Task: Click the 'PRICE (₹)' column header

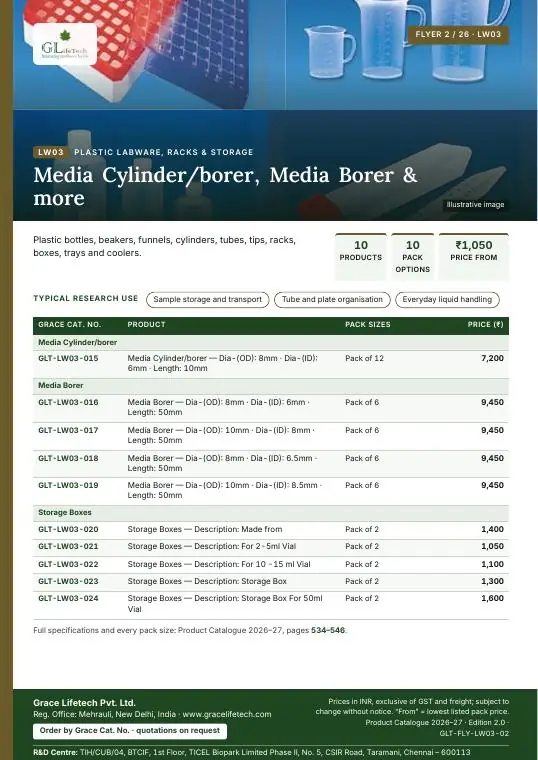Action: tap(486, 325)
